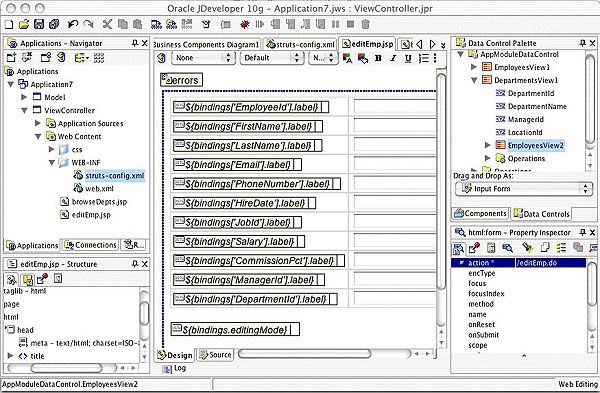Select the Design view tab
Viewport: 600px width, 393px height.
coord(175,355)
